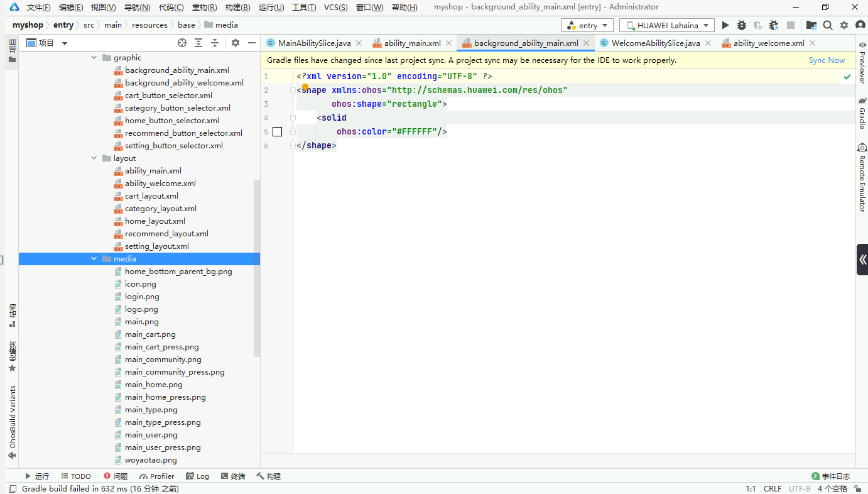868x494 pixels.
Task: Open the 代码(C) menu
Action: tap(171, 7)
